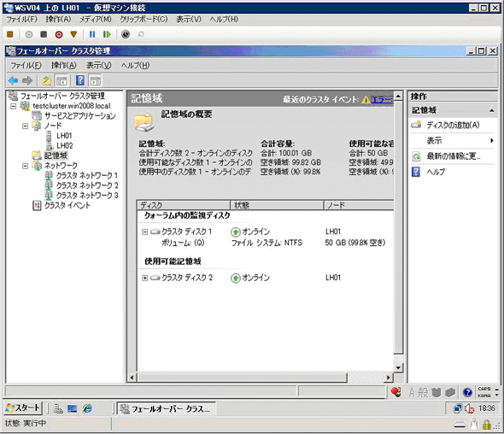Open VM window ファイル(F) menu
The height and width of the screenshot is (434, 504).
pos(22,19)
